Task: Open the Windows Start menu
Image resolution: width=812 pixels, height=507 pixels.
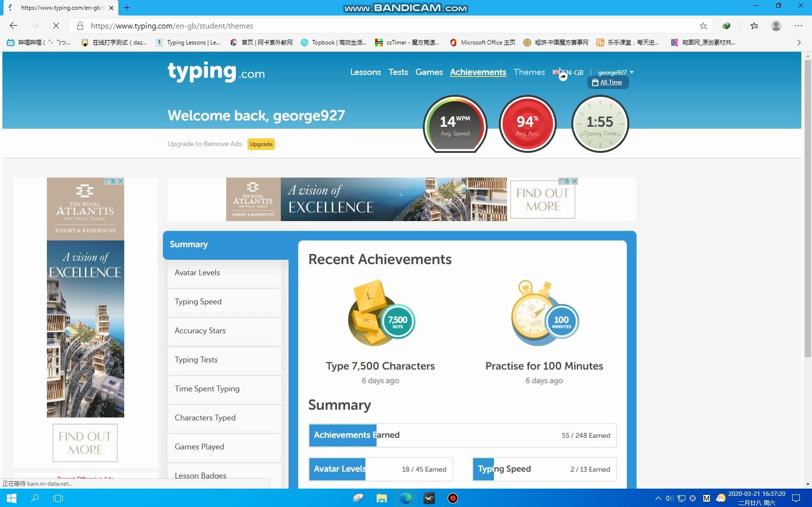Action: [x=12, y=498]
